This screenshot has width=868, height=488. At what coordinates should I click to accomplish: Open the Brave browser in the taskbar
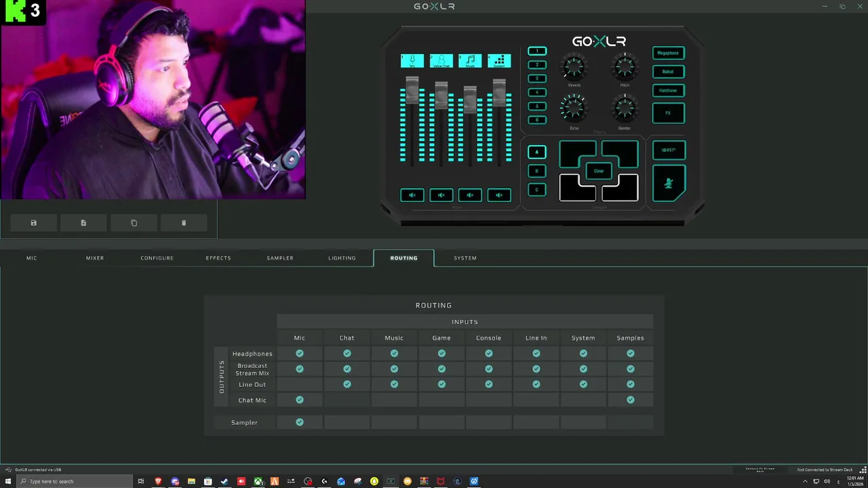tap(159, 481)
